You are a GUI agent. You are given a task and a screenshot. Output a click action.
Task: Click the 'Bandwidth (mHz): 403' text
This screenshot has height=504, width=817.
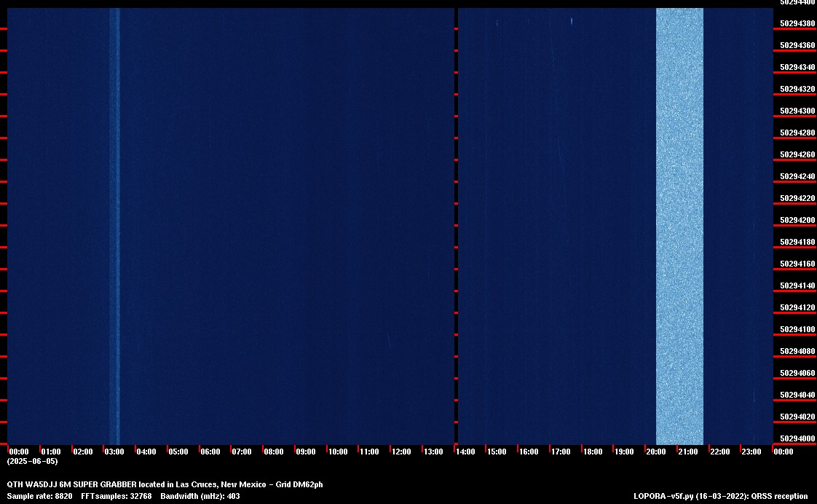[x=200, y=496]
